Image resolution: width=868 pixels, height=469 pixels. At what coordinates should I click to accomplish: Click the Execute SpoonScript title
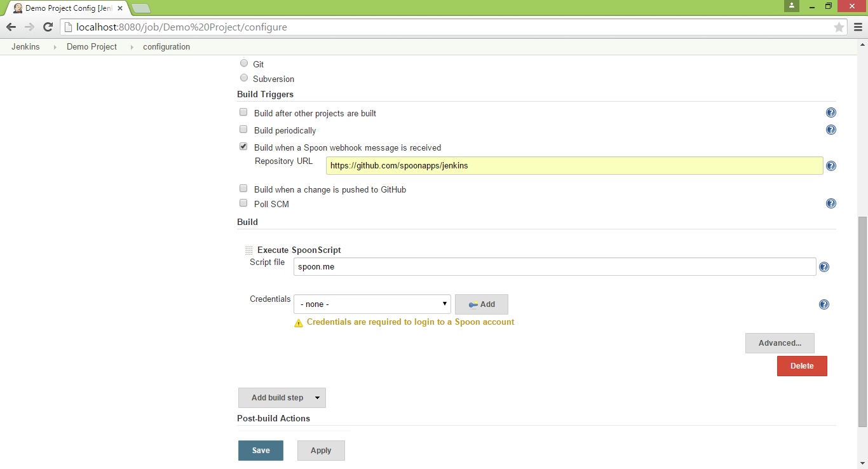(x=299, y=250)
